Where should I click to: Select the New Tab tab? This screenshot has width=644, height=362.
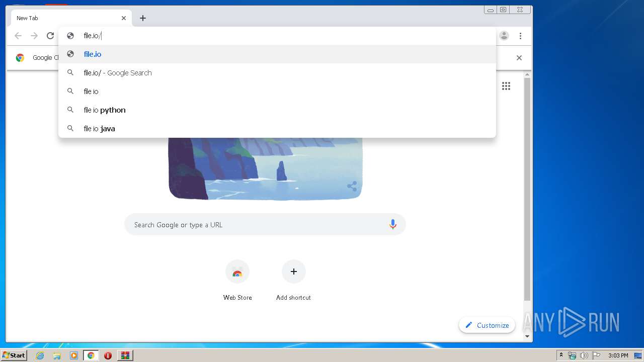tap(71, 18)
